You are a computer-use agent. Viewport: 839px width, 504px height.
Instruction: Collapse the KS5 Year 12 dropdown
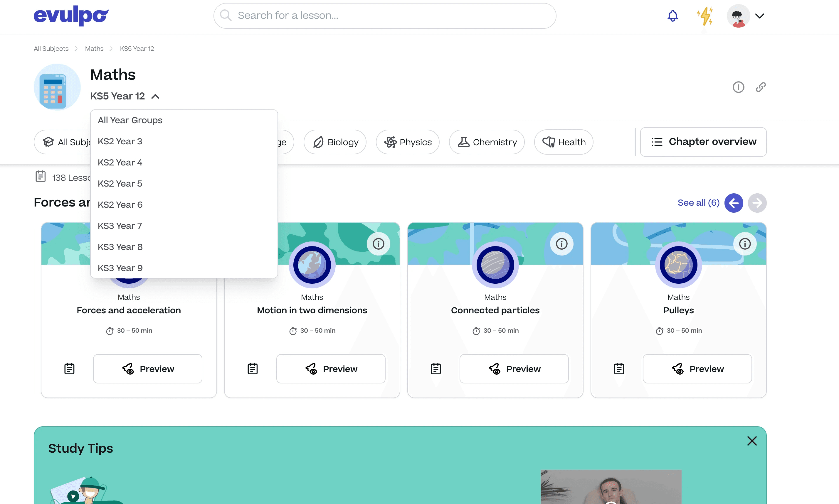click(x=155, y=97)
